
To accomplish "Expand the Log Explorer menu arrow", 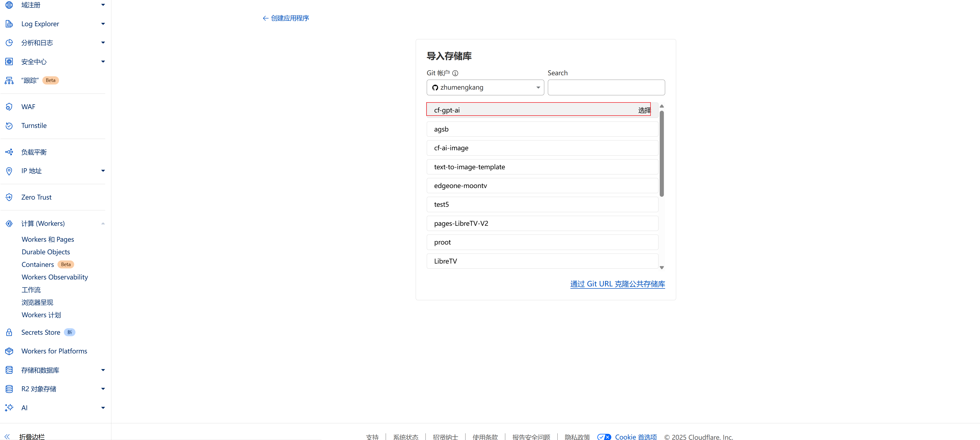I will 103,24.
